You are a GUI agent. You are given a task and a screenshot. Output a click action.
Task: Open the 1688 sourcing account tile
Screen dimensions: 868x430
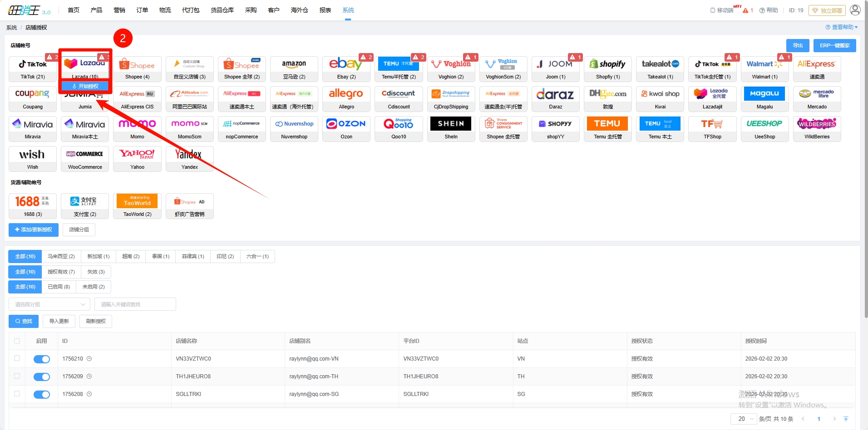[33, 205]
